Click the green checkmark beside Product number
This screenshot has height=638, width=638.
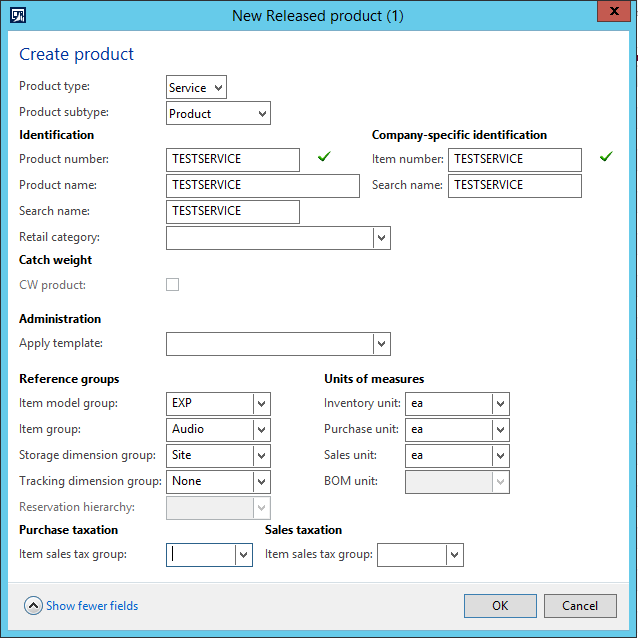point(323,157)
